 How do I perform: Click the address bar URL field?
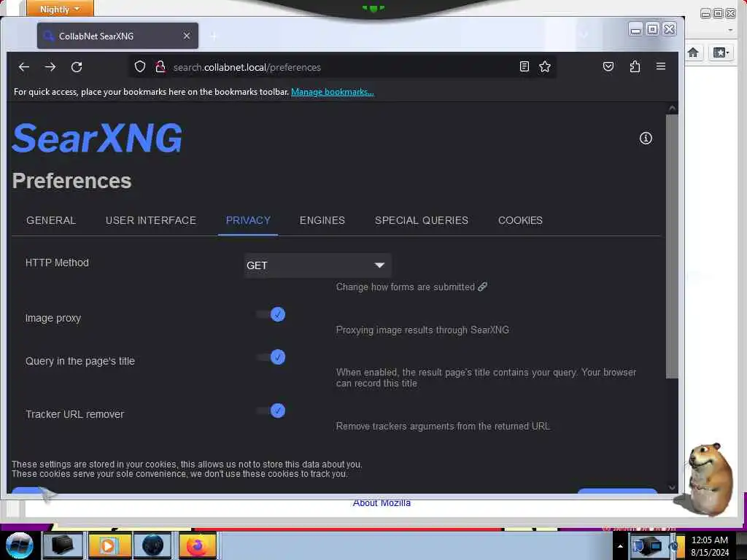(341, 67)
